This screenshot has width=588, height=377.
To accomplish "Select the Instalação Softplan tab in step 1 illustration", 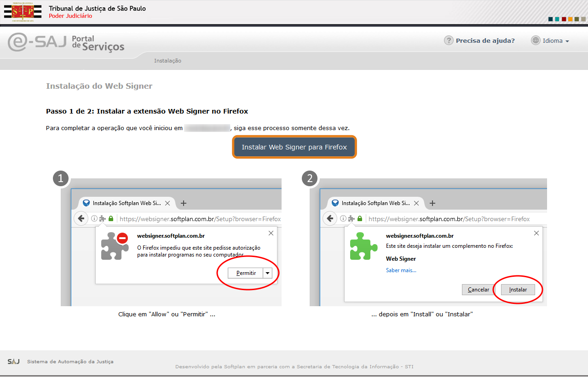I will coord(127,203).
